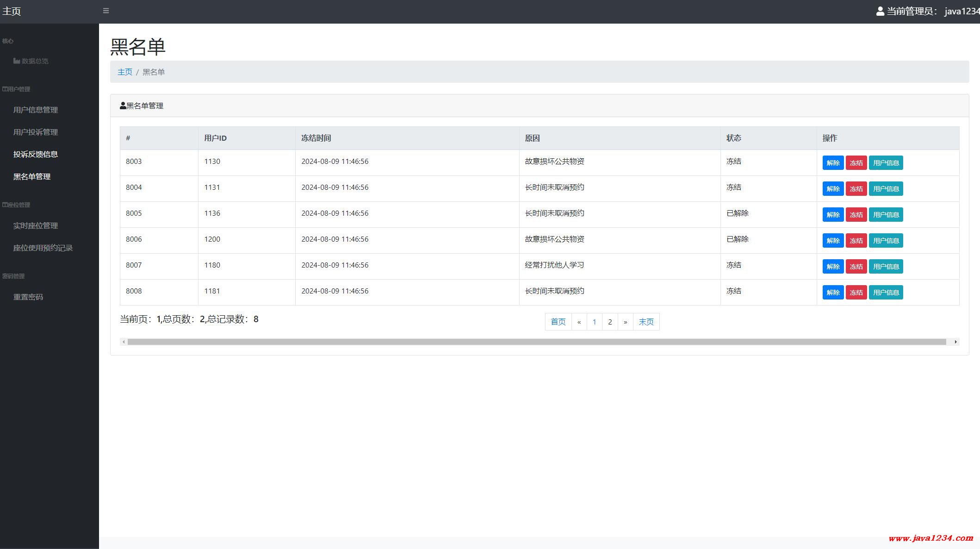Click 用户信息 button for record 8005
This screenshot has width=980, height=549.
(x=886, y=215)
